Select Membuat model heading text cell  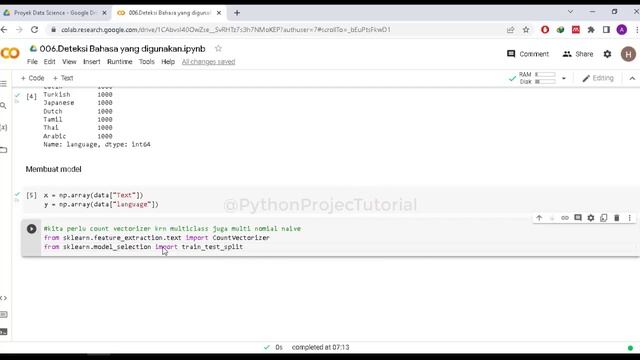pyautogui.click(x=53, y=169)
